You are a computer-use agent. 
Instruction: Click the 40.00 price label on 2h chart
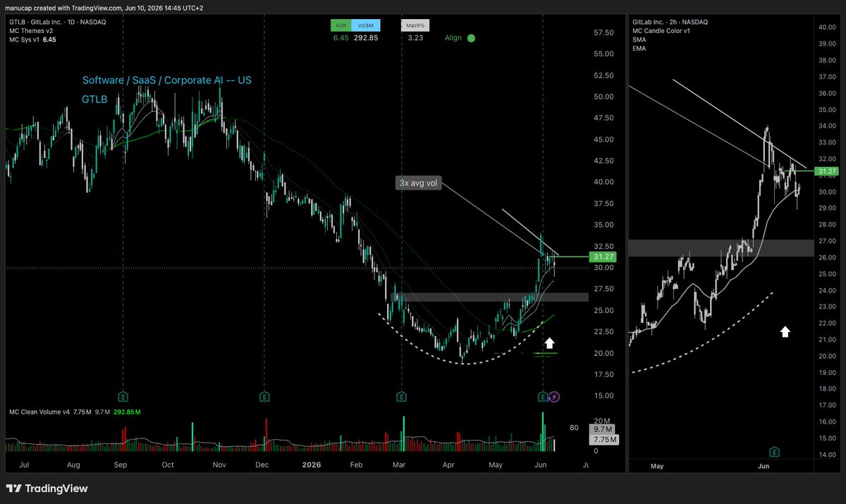pos(826,28)
